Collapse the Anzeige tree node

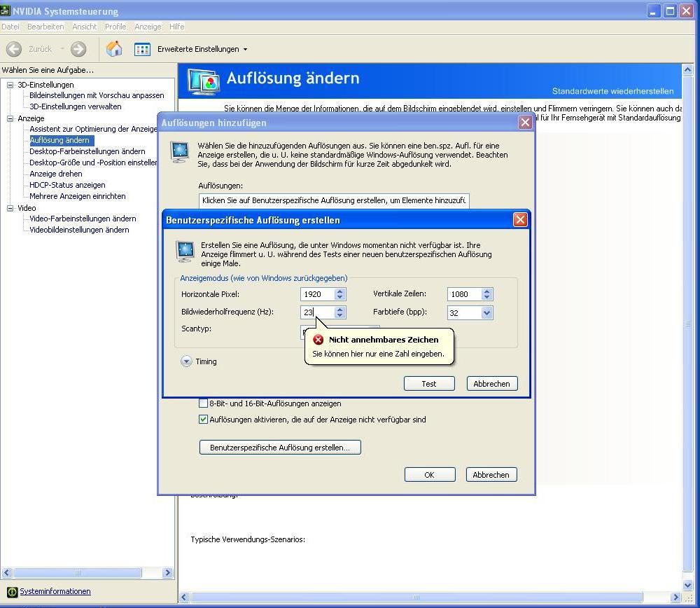coord(10,118)
